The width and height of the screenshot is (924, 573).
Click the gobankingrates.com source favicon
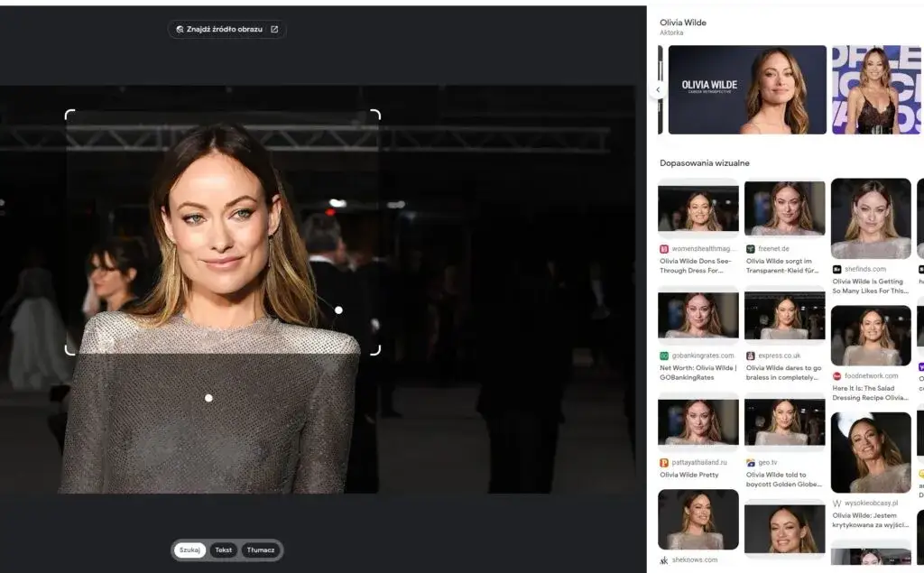(x=664, y=356)
